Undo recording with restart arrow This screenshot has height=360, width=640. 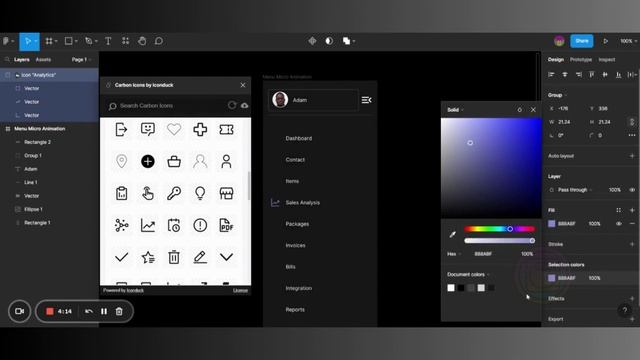pyautogui.click(x=89, y=311)
